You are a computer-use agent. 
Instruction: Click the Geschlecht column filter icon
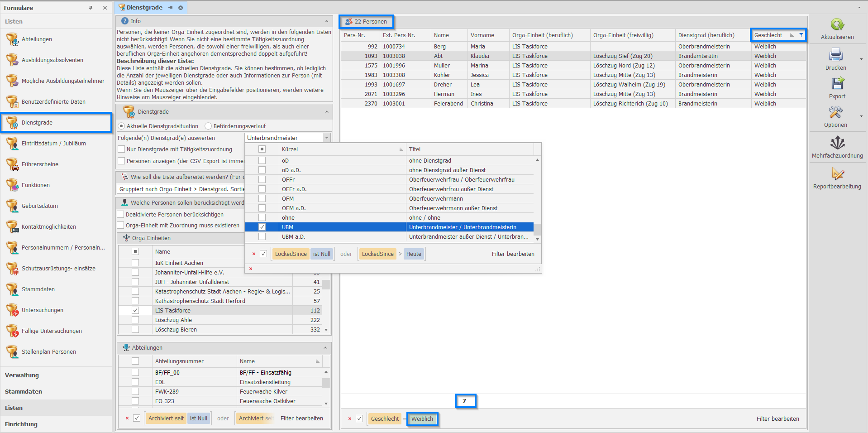801,35
